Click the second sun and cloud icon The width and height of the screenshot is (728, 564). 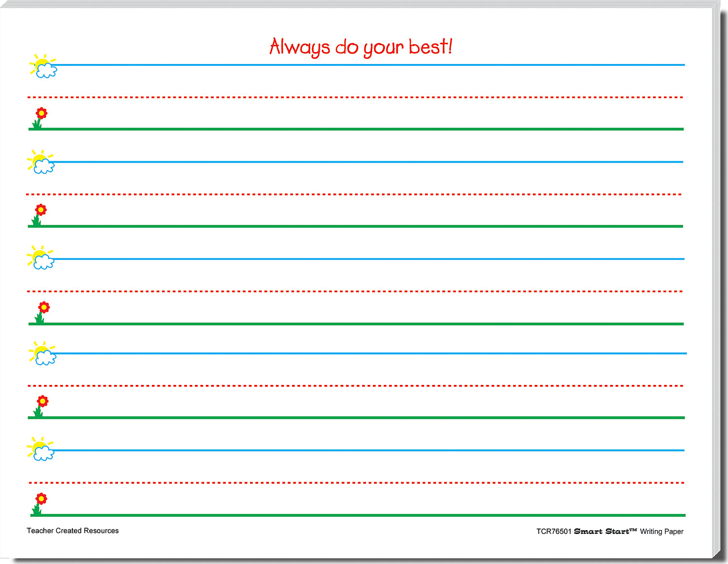pyautogui.click(x=41, y=162)
